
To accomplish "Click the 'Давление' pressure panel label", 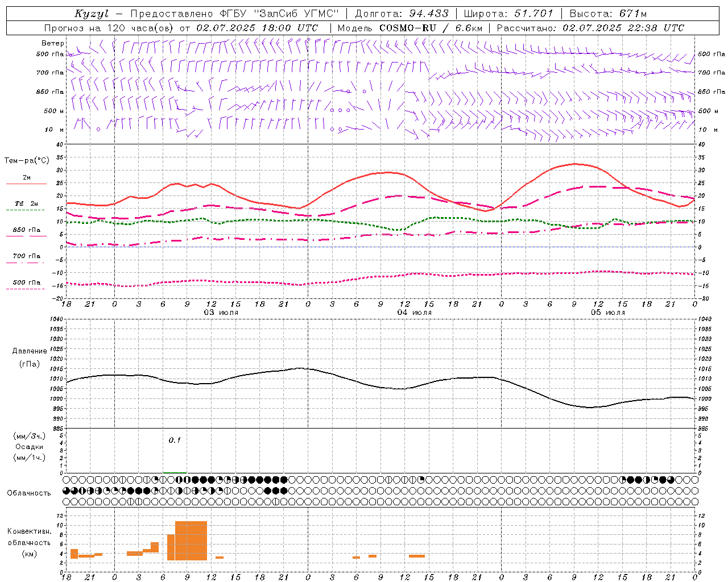I will pos(30,351).
